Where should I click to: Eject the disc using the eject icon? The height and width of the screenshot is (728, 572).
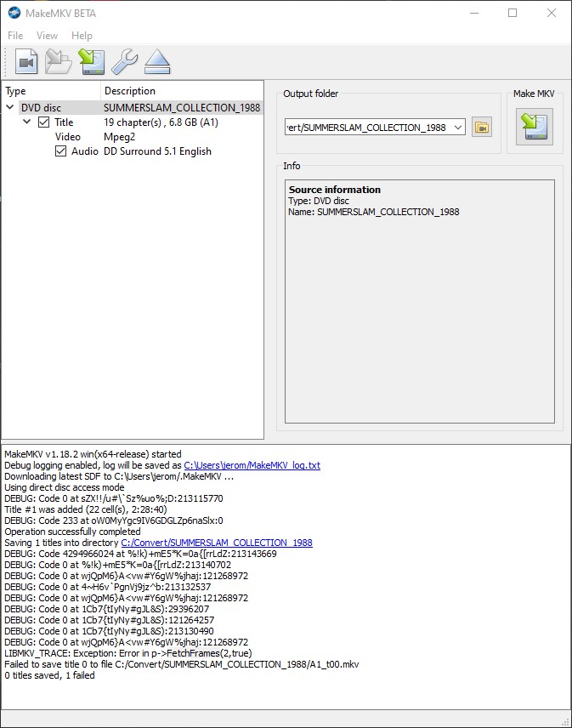point(157,61)
